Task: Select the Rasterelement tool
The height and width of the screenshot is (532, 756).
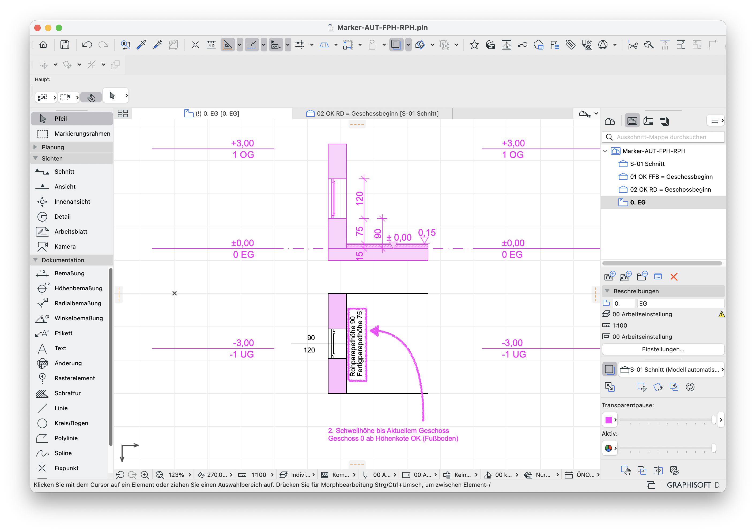Action: [x=70, y=378]
